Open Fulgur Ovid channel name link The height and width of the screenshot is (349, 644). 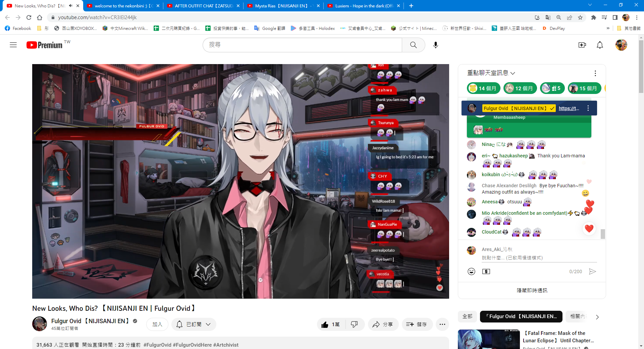[91, 321]
